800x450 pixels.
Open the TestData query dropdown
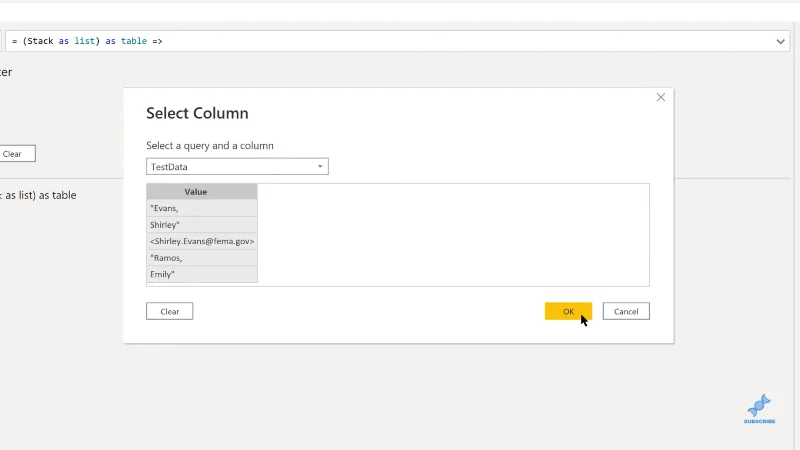[x=237, y=166]
